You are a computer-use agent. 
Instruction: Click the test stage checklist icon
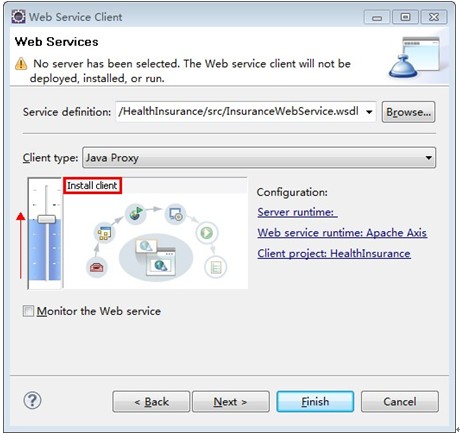pos(216,267)
